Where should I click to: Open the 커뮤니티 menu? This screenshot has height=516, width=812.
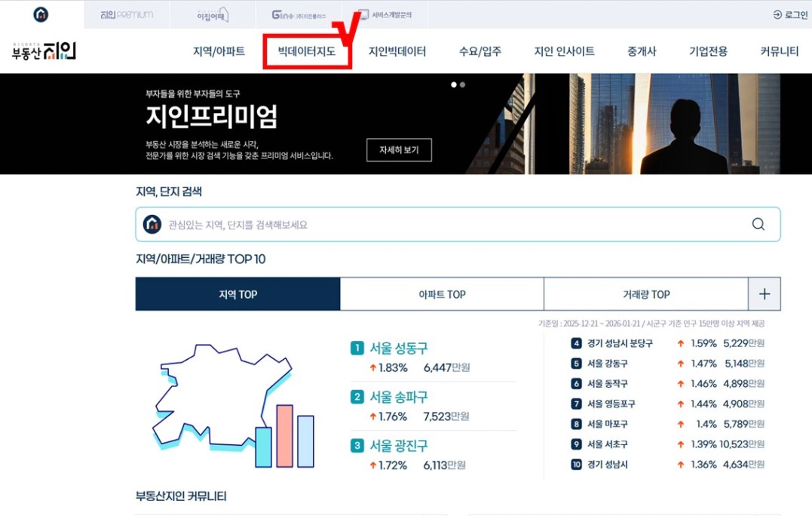point(780,51)
